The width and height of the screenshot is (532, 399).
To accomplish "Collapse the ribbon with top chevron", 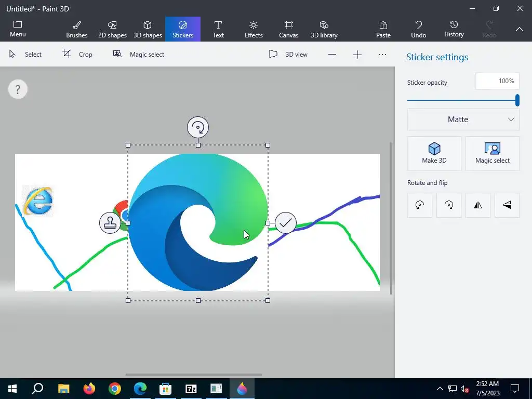I will pyautogui.click(x=520, y=30).
